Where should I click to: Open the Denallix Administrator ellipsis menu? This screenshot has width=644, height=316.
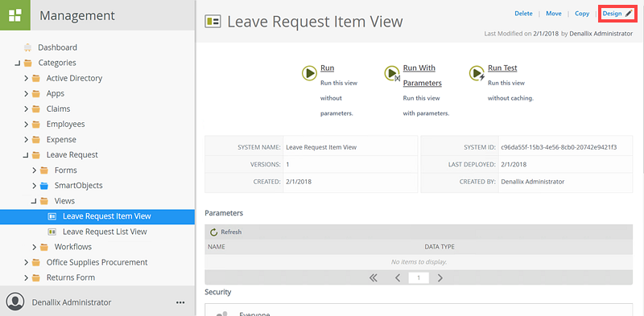[x=180, y=302]
